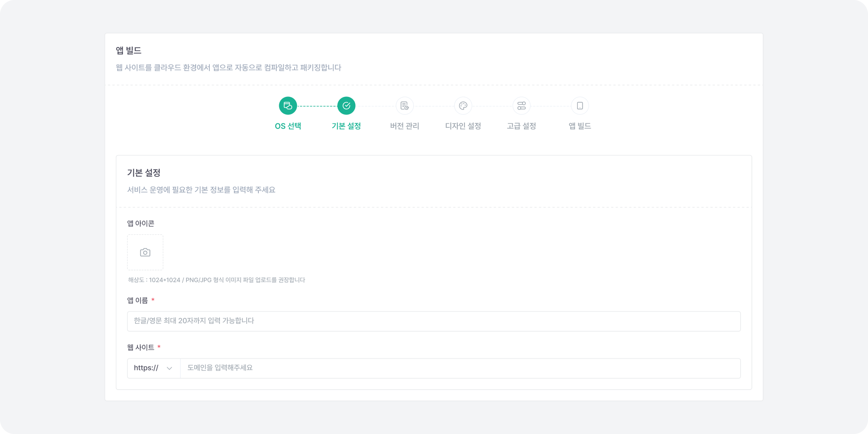Open the https:// protocol dropdown
This screenshot has height=434, width=868.
point(154,368)
